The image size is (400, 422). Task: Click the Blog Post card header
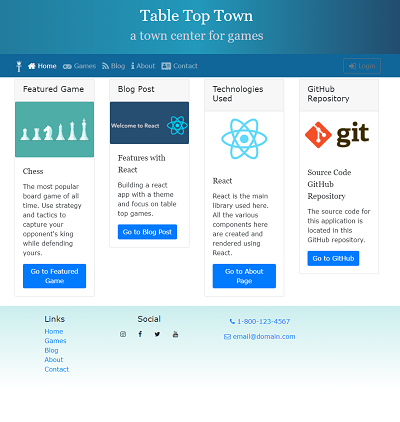click(149, 89)
